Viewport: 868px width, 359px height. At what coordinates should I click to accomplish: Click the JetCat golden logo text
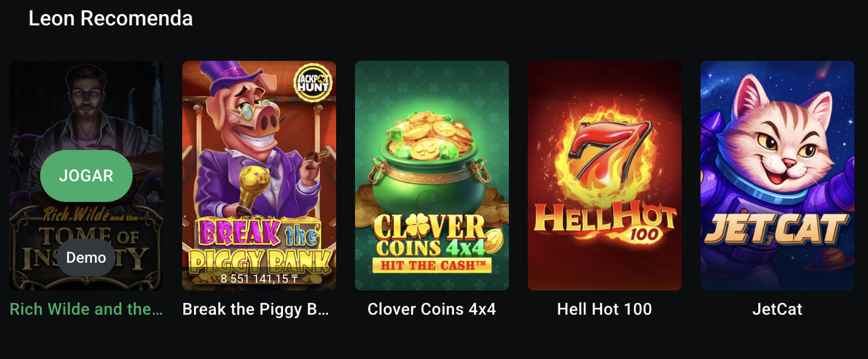777,229
